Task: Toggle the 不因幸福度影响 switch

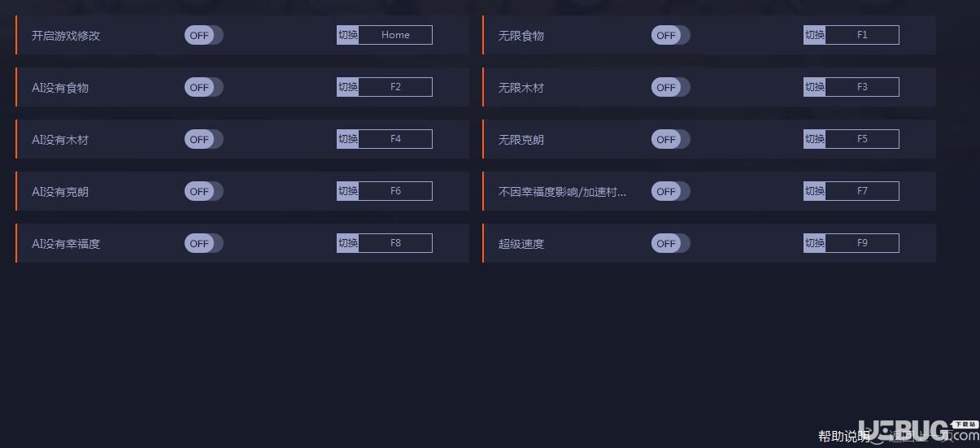Action: click(x=670, y=191)
